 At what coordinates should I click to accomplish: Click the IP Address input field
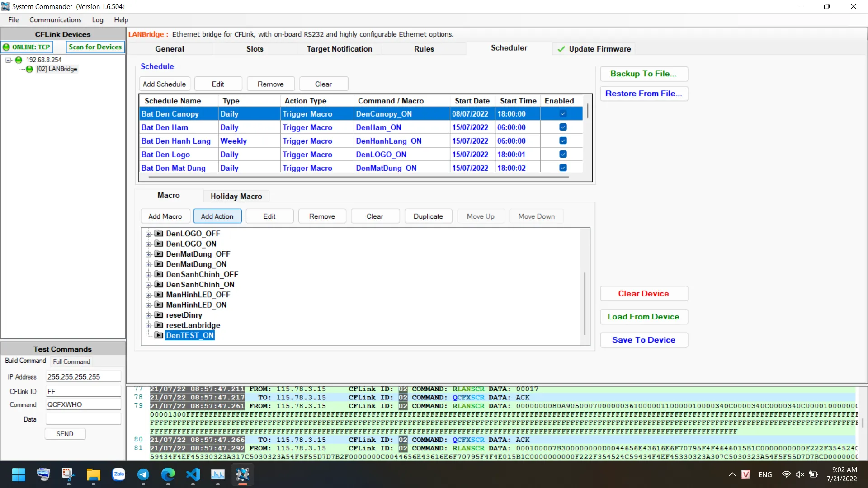click(x=83, y=377)
